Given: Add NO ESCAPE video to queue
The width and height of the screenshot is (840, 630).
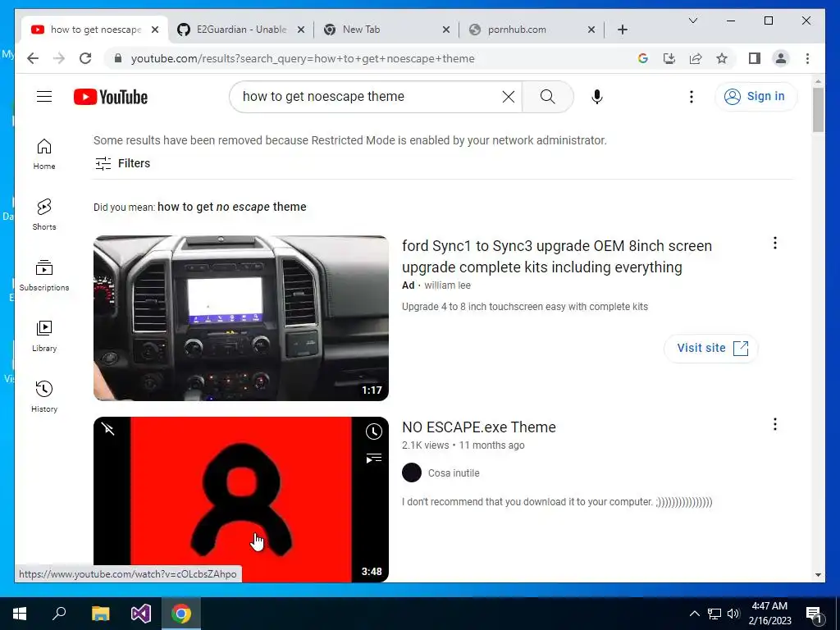Looking at the screenshot, I should coord(373,458).
